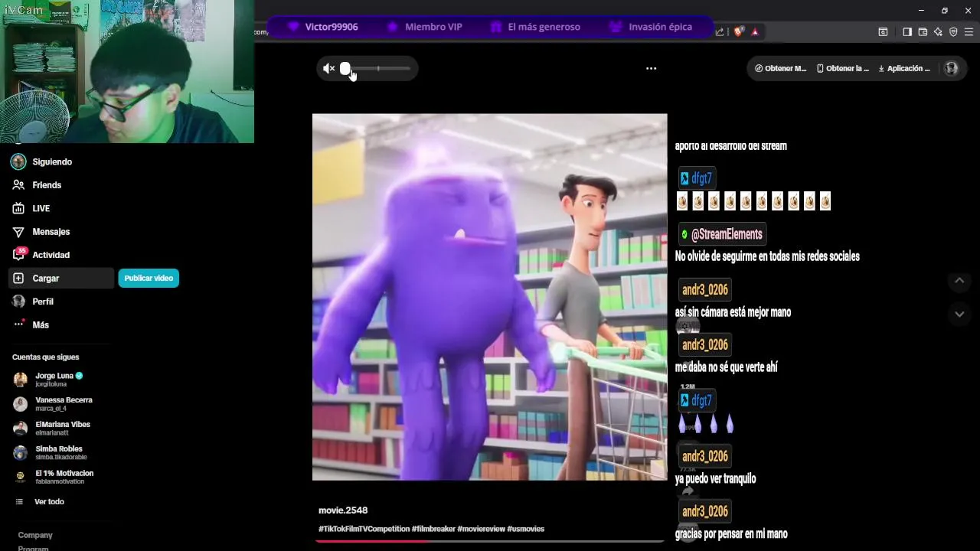Click the Obtener la app button
The height and width of the screenshot is (551, 980).
pos(843,68)
